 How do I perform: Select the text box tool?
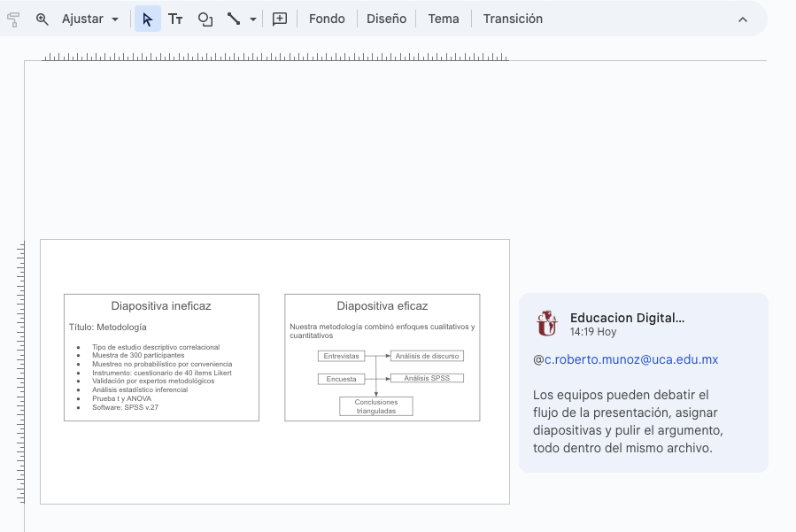click(x=175, y=19)
